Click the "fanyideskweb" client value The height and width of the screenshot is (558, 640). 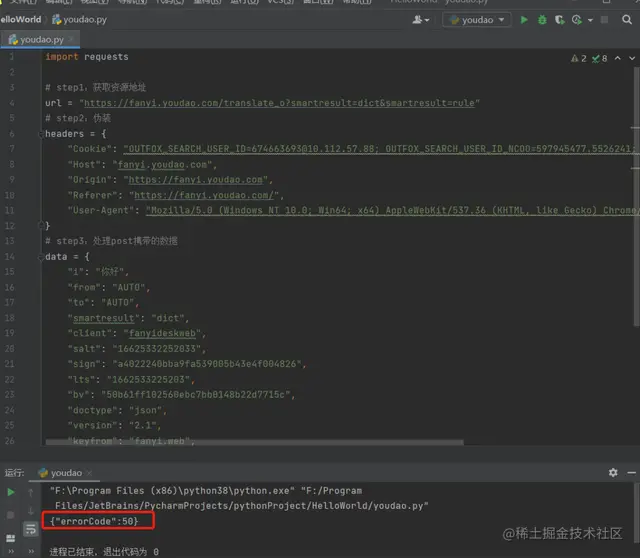click(162, 333)
